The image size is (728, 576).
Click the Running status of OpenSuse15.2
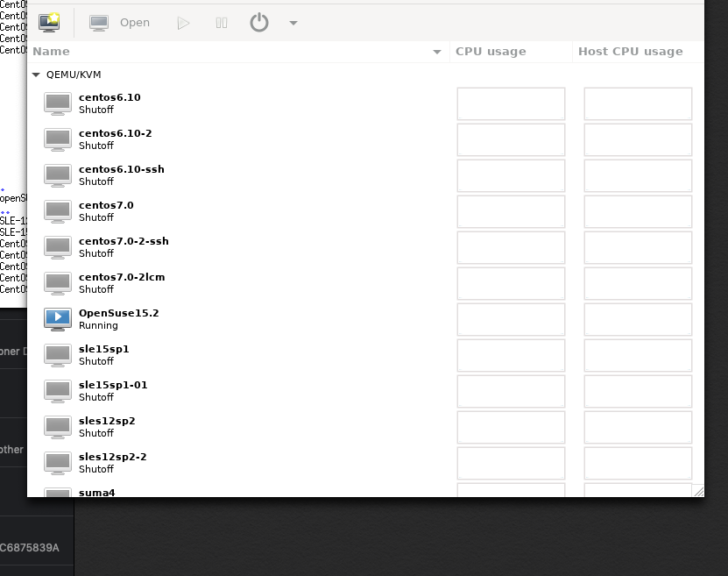point(98,325)
